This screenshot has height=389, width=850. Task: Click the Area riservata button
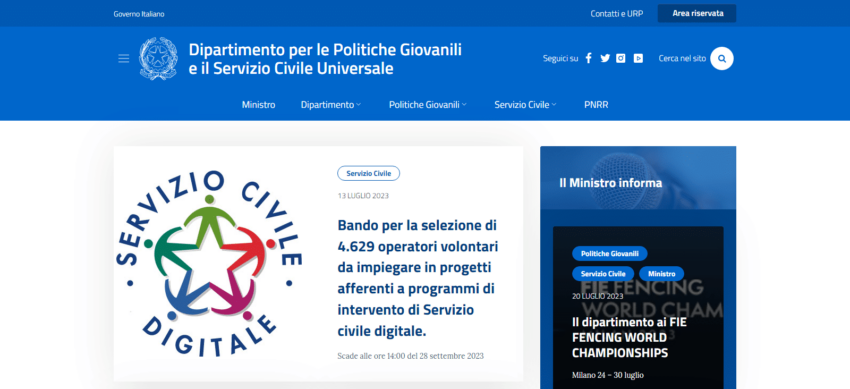click(x=697, y=14)
